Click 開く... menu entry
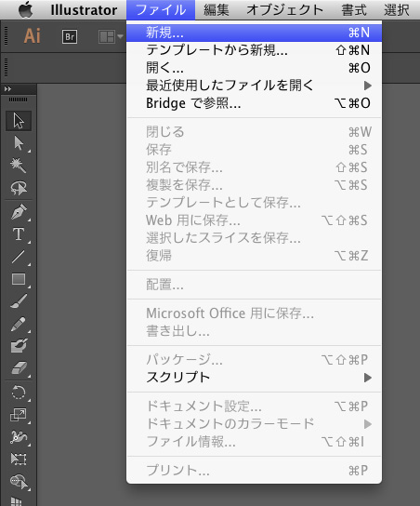Viewport: 420px width, 506px height. tap(254, 68)
